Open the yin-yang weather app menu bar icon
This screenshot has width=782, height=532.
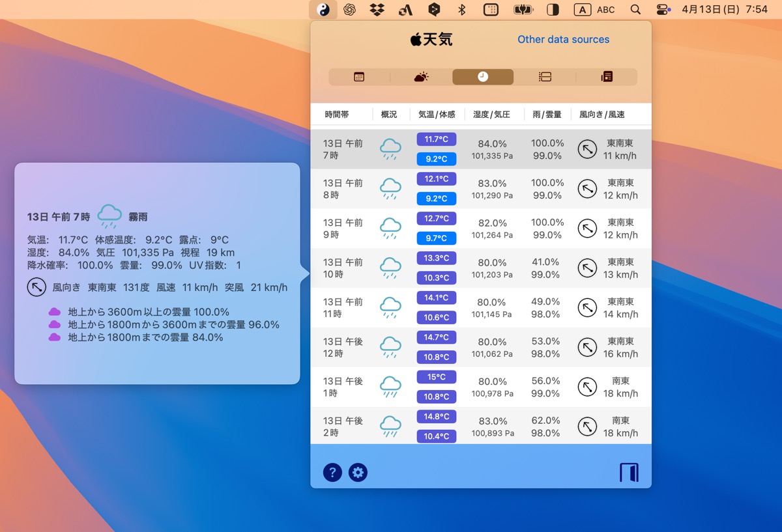pos(323,10)
